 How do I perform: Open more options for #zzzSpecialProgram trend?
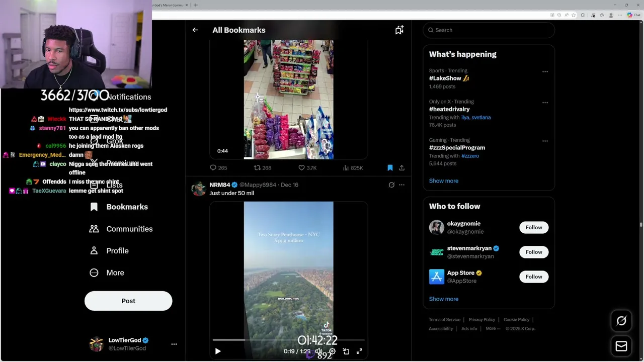(x=545, y=141)
